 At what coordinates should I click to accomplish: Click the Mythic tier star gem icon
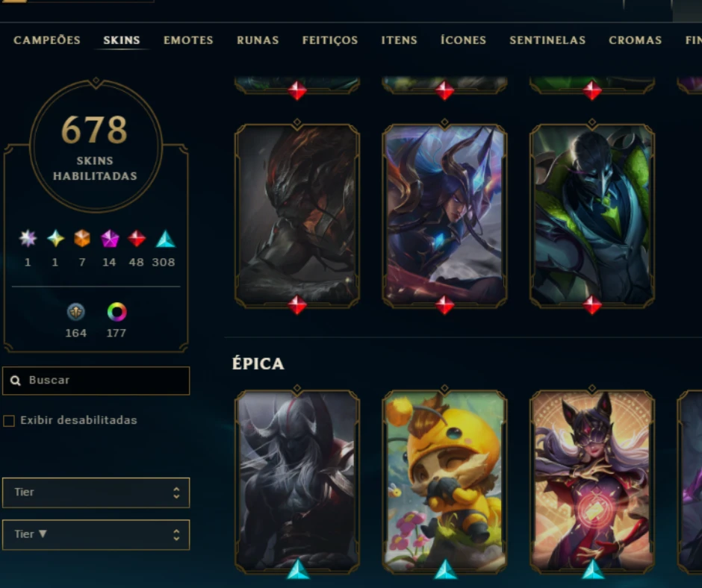click(55, 239)
